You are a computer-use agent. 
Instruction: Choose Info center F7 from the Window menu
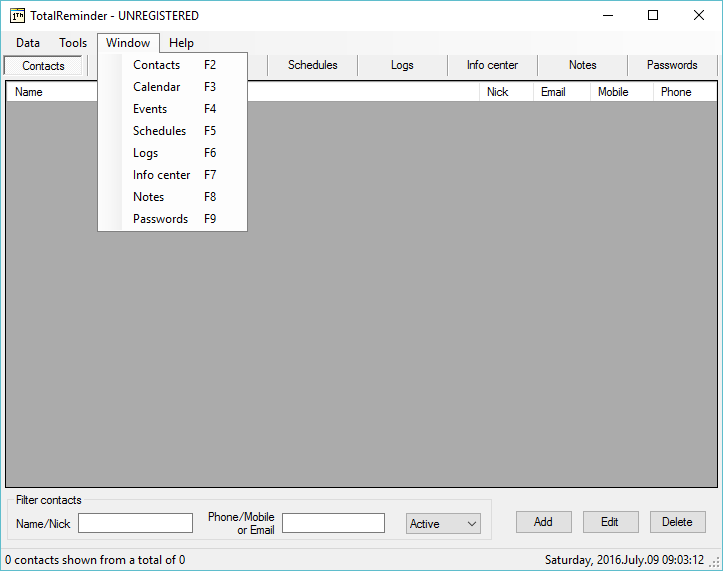coord(172,175)
